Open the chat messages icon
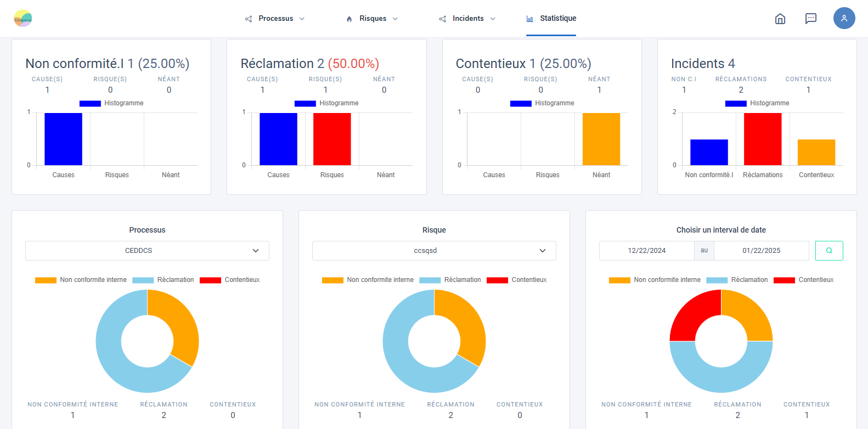Screen dimensions: 868x429 (810, 19)
